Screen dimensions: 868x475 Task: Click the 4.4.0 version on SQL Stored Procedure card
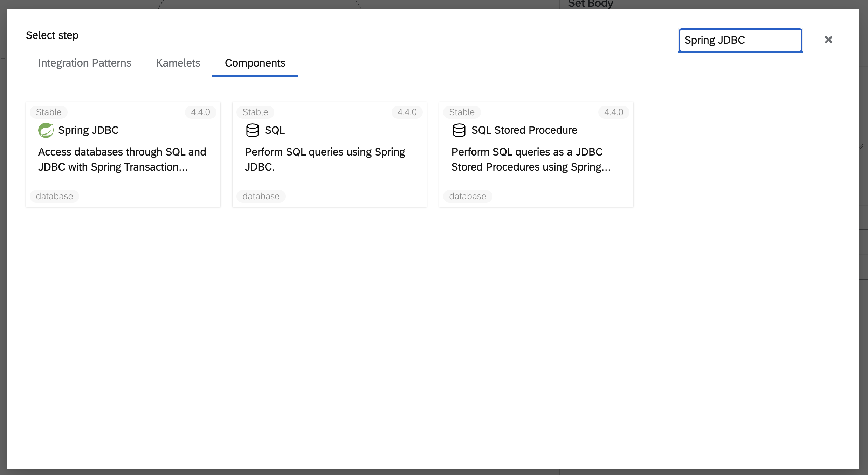click(614, 112)
